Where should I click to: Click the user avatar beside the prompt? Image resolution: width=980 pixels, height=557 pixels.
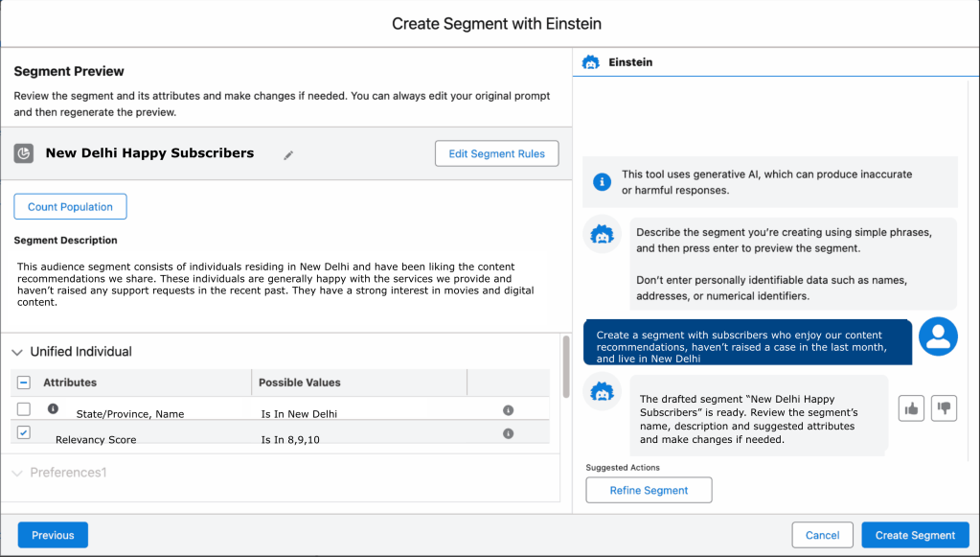(938, 336)
